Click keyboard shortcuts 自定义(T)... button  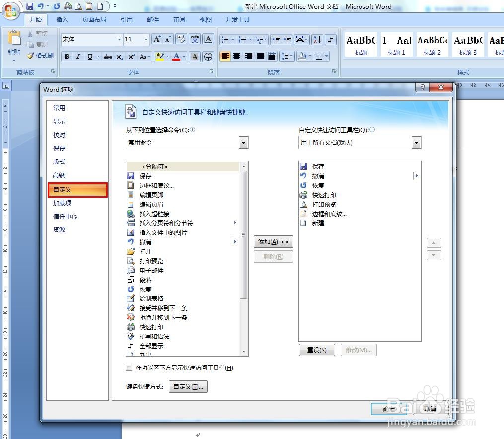click(x=188, y=387)
